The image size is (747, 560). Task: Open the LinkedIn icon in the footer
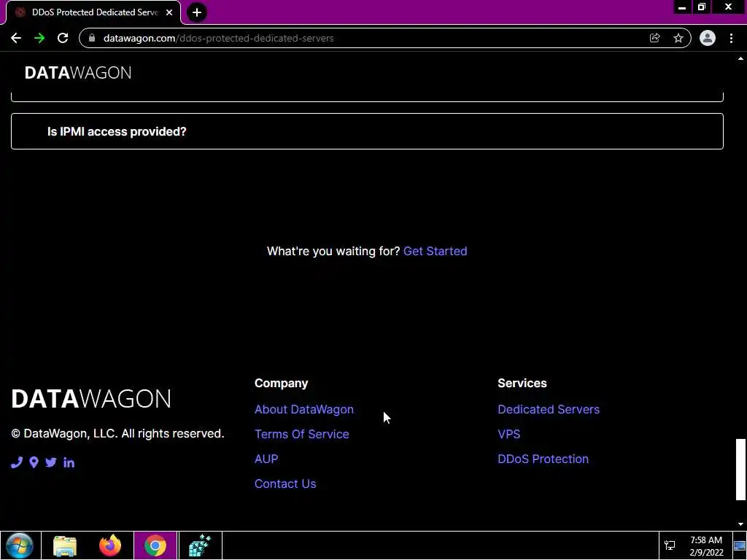(69, 462)
